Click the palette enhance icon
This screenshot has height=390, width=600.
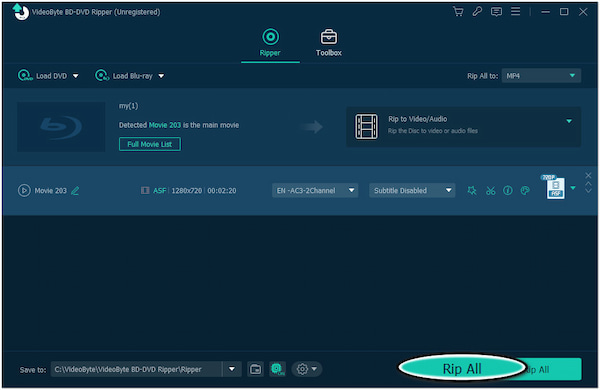525,191
